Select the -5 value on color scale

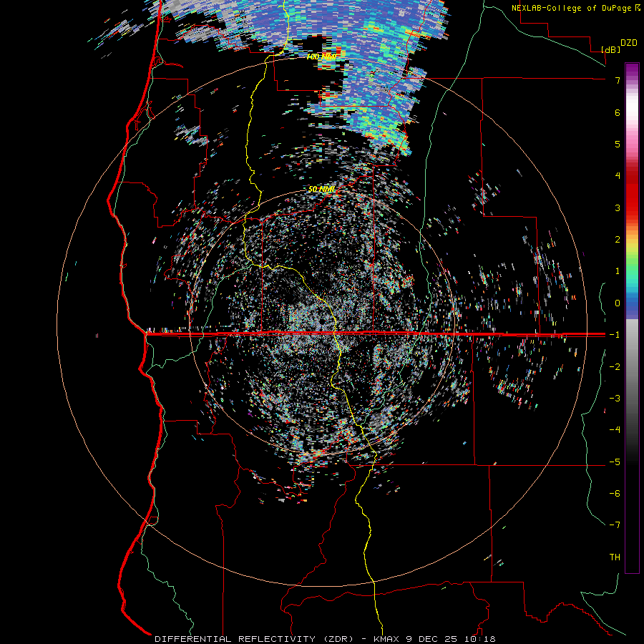pos(615,462)
